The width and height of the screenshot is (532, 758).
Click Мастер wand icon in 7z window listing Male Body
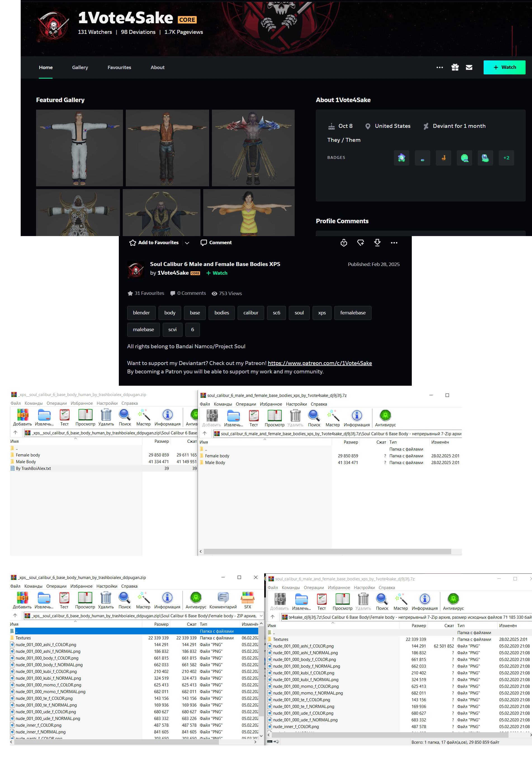click(x=333, y=418)
